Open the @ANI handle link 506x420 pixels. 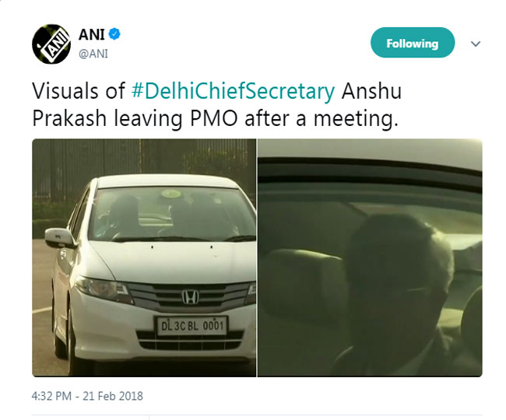[x=93, y=54]
